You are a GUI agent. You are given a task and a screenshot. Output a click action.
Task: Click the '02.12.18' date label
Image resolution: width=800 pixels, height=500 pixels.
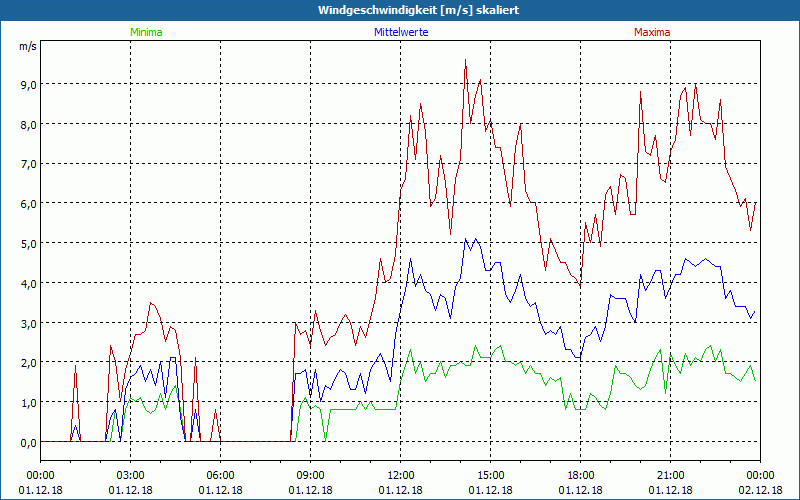[x=760, y=490]
